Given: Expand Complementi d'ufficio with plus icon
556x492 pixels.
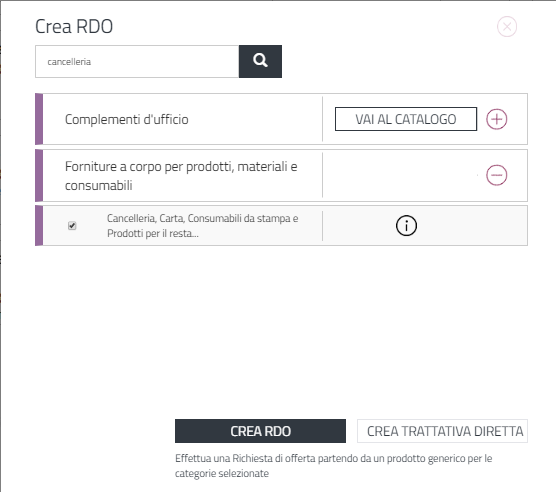Looking at the screenshot, I should point(496,119).
